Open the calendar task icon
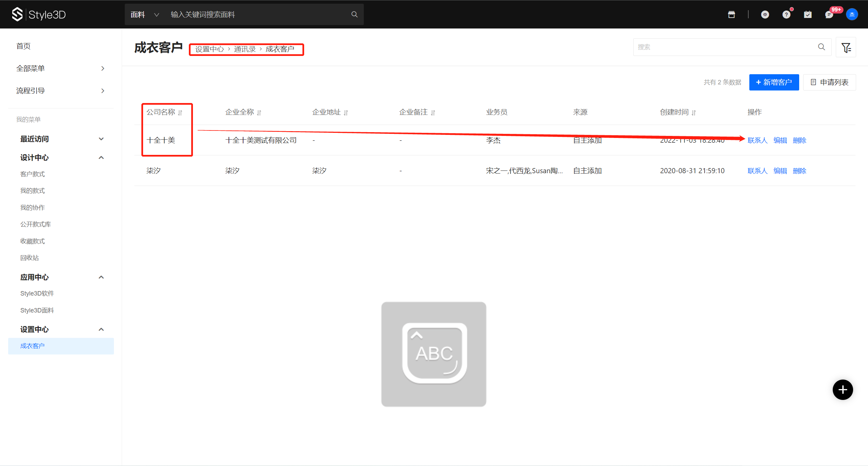Image resolution: width=868 pixels, height=466 pixels. [808, 15]
